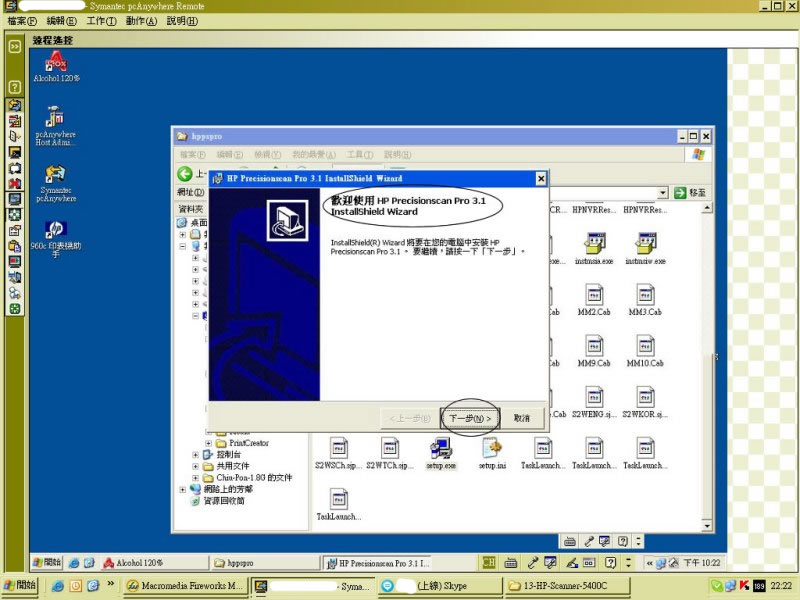Expand the 網路上的芳鄰 tree node
The width and height of the screenshot is (800, 600).
tap(183, 489)
